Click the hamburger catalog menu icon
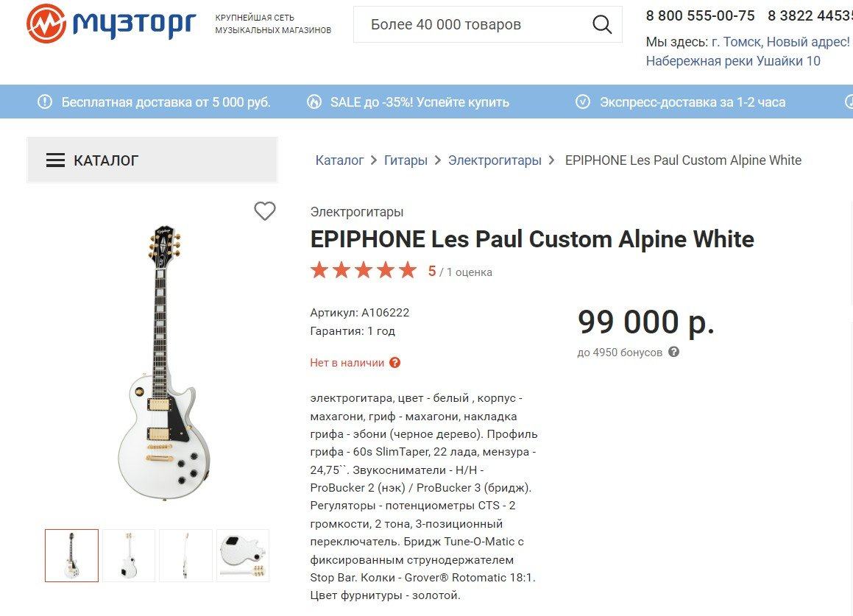The image size is (853, 616). point(55,160)
